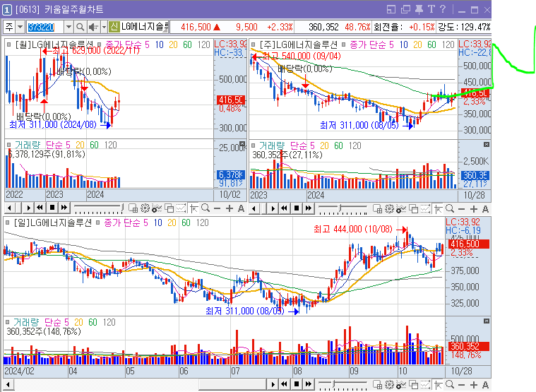
Task: Click the speaker sound icon
Action: 93,27
